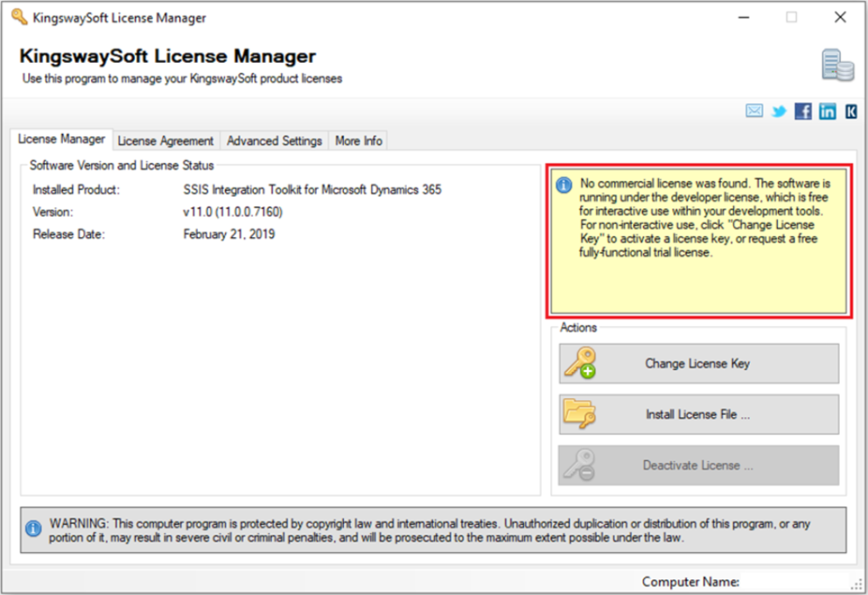Viewport: 868px width, 595px height.
Task: Open the Twitter bird icon link
Action: (x=779, y=112)
